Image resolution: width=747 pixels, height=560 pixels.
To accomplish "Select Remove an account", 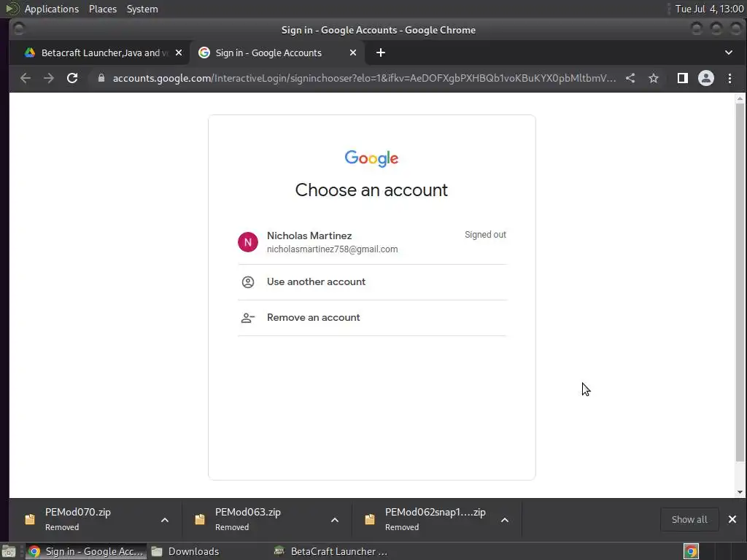I will [x=372, y=318].
